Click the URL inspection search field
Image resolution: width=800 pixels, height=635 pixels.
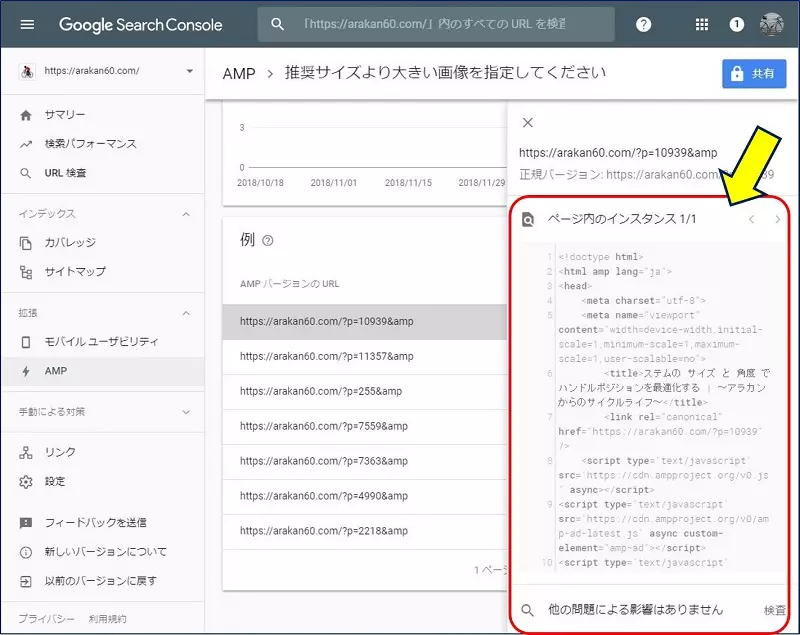pyautogui.click(x=436, y=24)
